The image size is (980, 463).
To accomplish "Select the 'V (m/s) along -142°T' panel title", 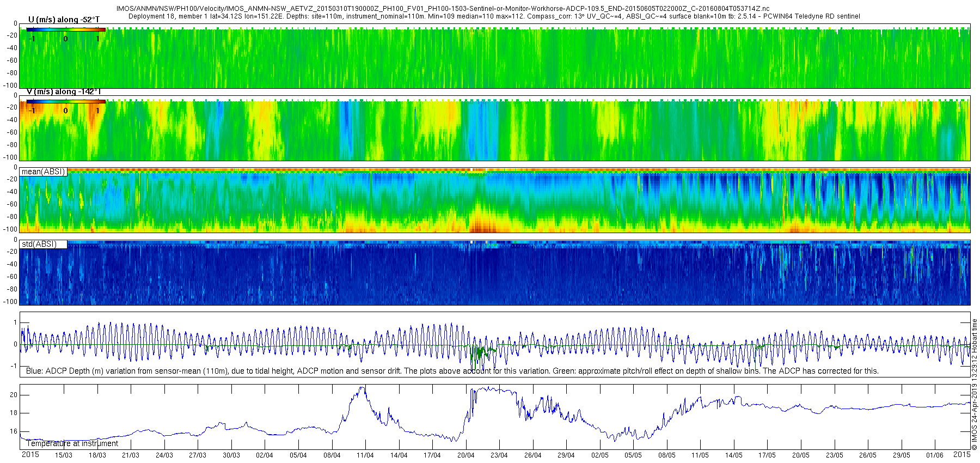I will click(x=64, y=92).
